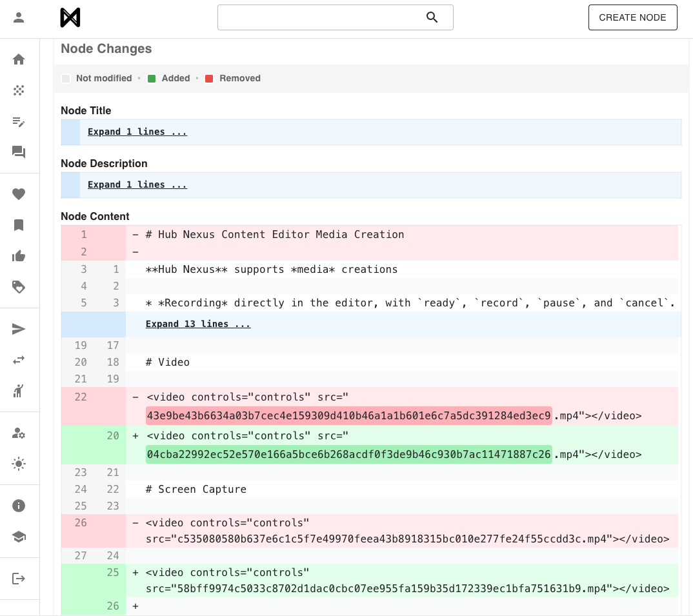693x616 pixels.
Task: Open the info circle icon
Action: tap(19, 506)
